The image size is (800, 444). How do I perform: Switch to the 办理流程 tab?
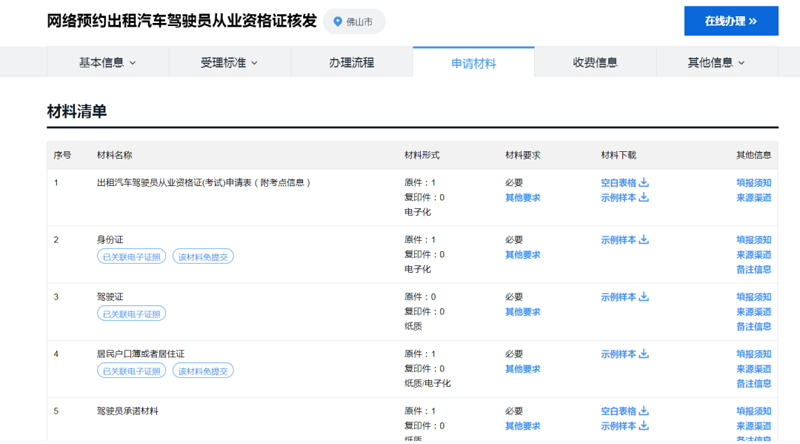[x=351, y=63]
